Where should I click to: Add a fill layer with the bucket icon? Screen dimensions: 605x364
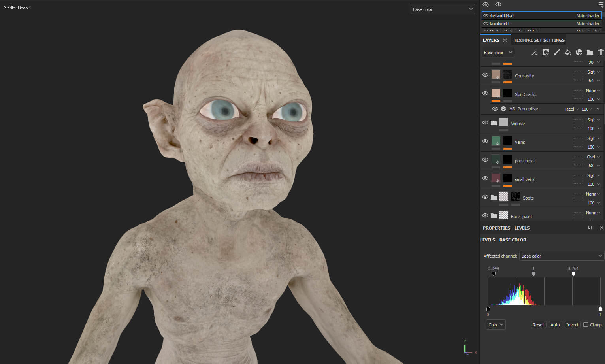[568, 52]
